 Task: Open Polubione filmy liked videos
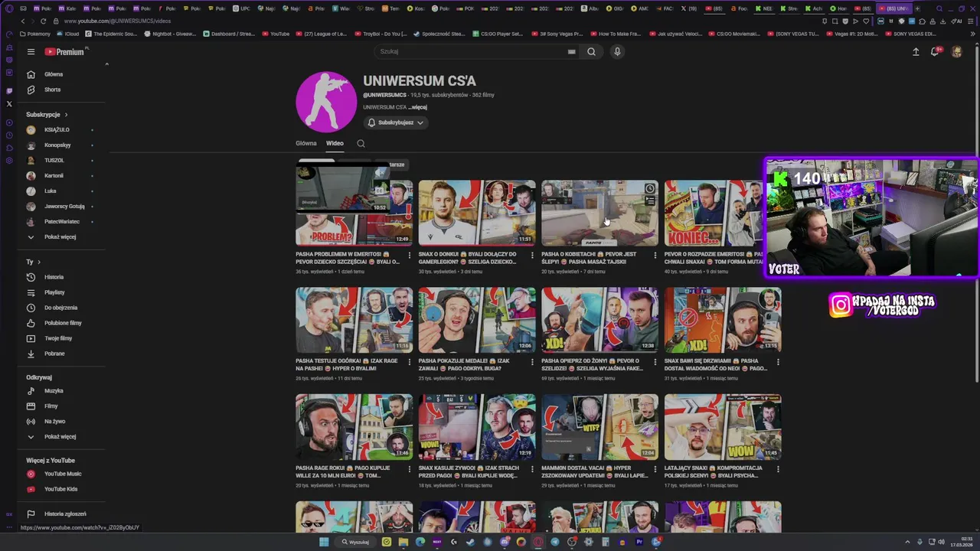63,323
